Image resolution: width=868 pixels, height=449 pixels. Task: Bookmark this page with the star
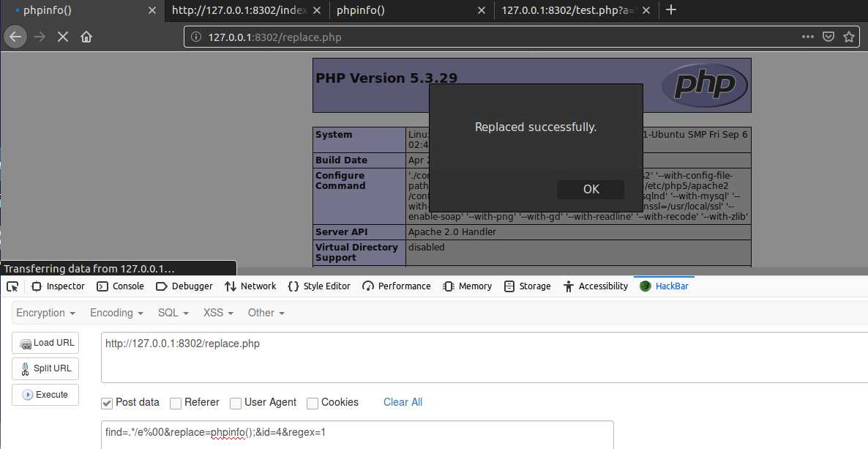click(849, 37)
